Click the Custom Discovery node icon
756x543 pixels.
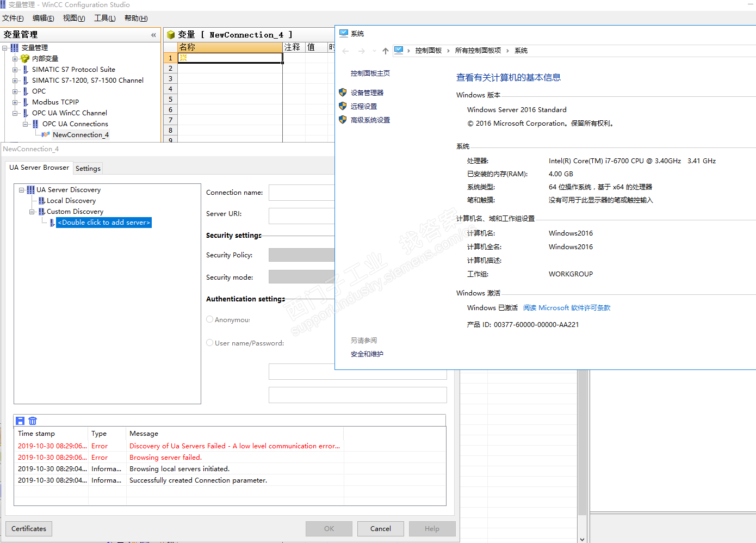42,212
